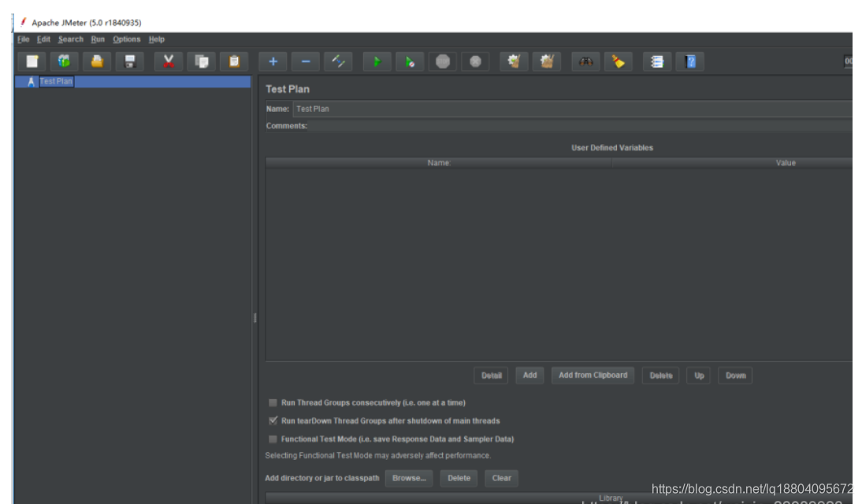Cut selection using scissors icon
862x504 pixels.
(168, 61)
